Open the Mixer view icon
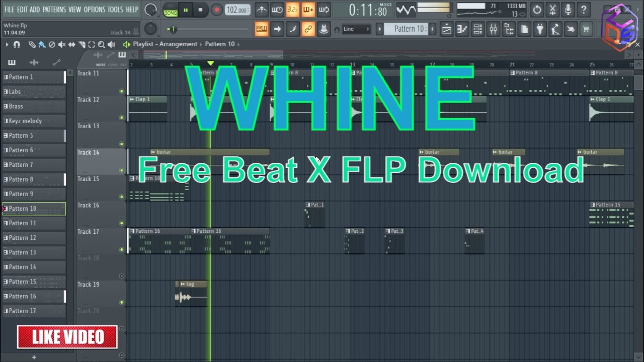 (x=493, y=29)
